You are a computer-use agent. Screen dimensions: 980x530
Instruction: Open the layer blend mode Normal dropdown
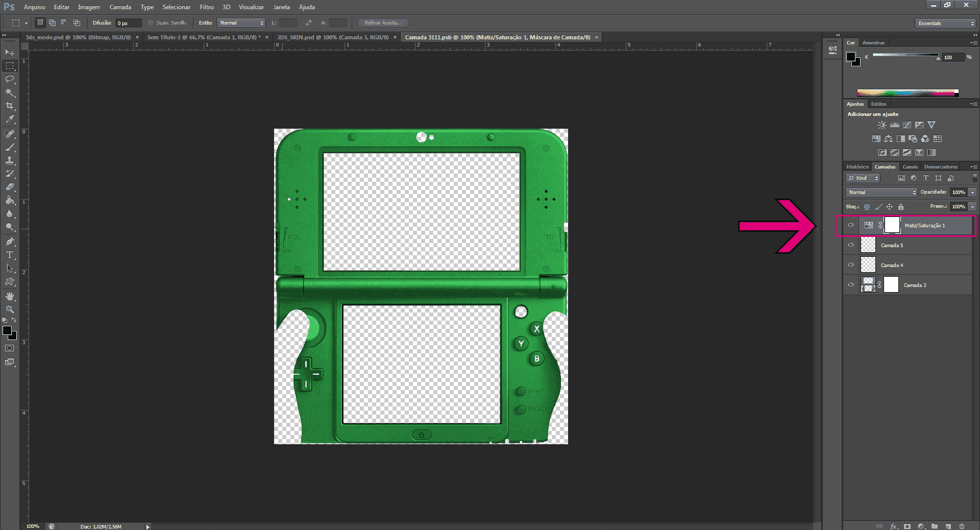pos(881,192)
